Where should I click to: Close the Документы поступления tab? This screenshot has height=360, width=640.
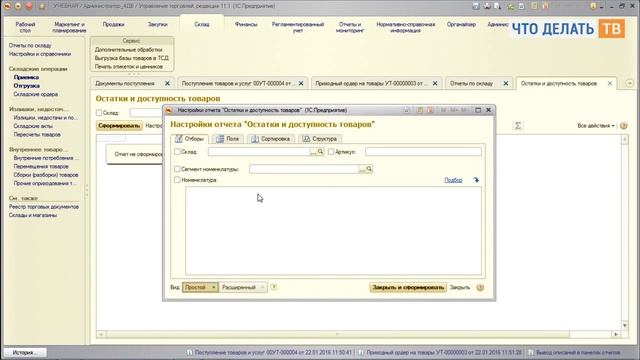167,83
